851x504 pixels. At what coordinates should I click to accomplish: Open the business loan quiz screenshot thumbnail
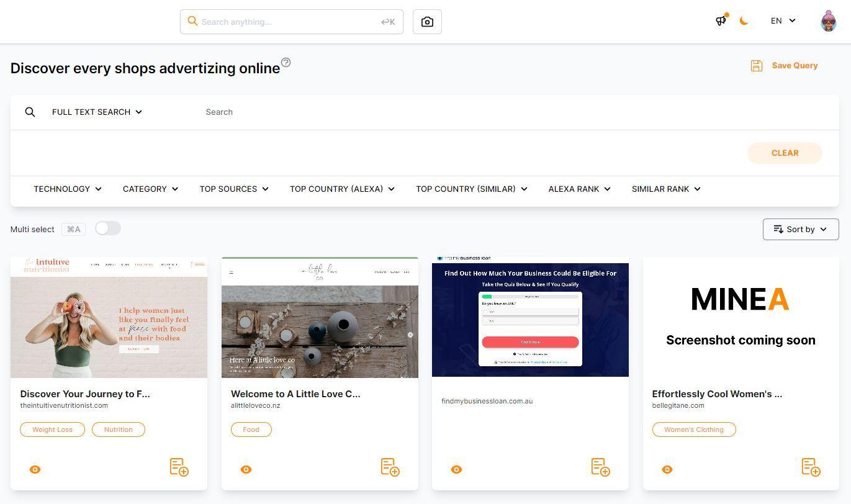click(530, 317)
